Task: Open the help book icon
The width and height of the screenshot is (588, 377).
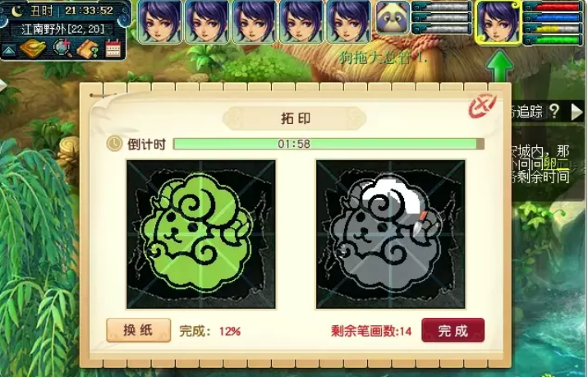Action: [x=87, y=48]
